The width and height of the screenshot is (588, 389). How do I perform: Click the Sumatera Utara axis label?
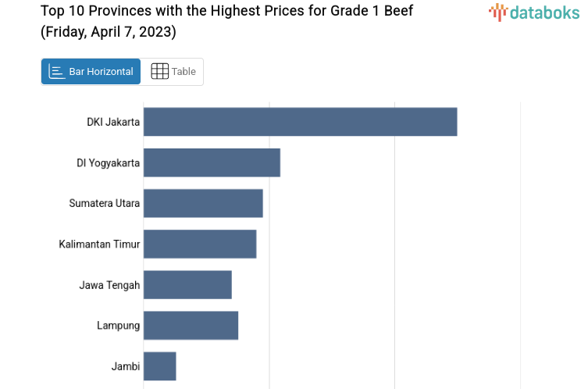pyautogui.click(x=104, y=203)
